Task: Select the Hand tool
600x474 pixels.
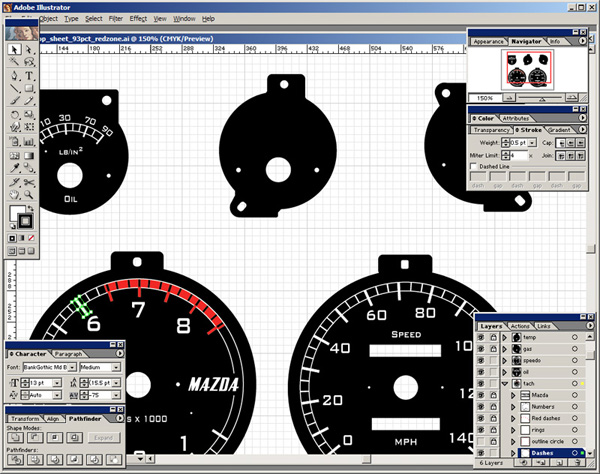Action: [x=15, y=192]
